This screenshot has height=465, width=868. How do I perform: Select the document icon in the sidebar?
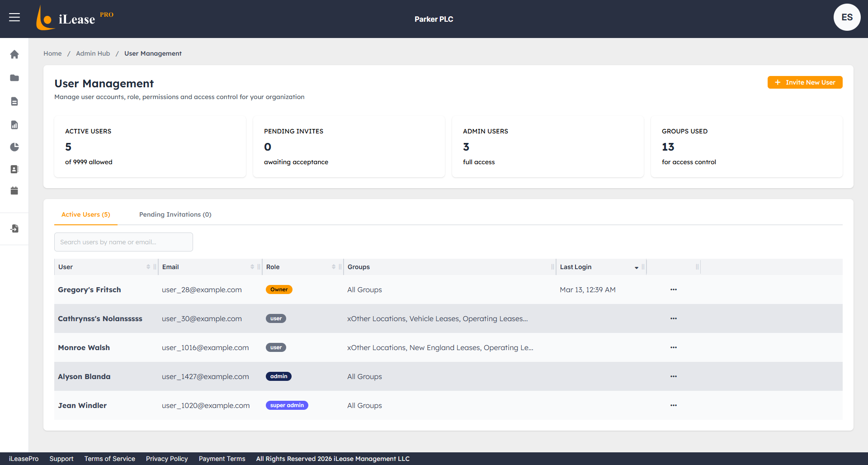14,101
